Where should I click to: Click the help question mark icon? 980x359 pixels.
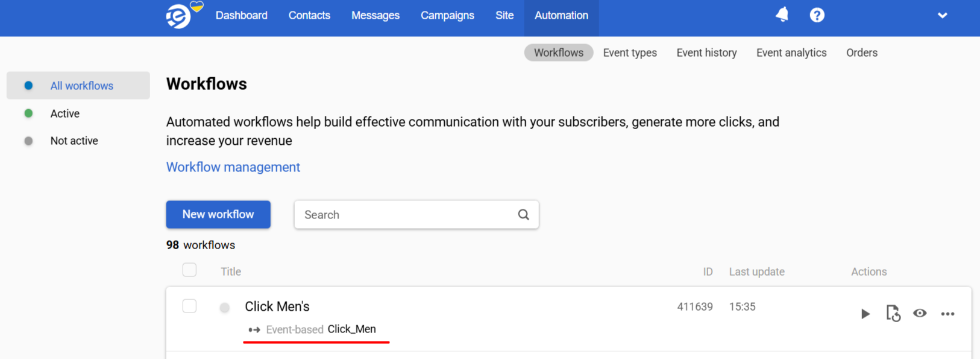tap(817, 15)
